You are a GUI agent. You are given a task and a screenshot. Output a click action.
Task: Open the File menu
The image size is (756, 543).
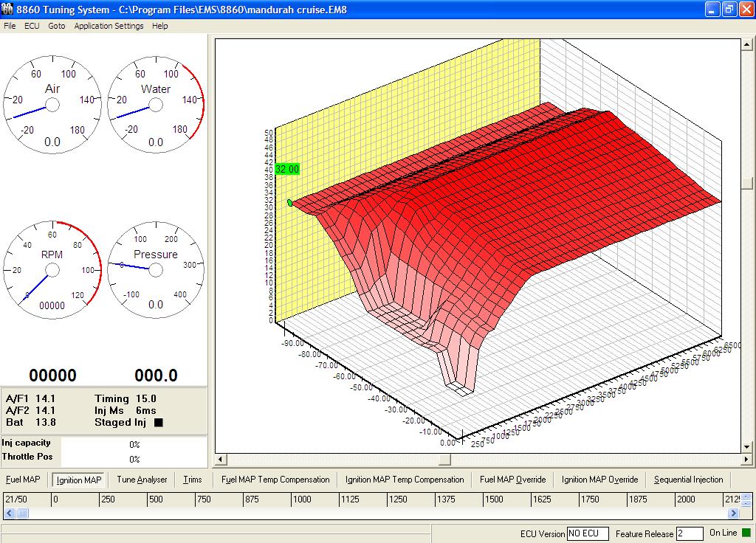click(x=10, y=26)
